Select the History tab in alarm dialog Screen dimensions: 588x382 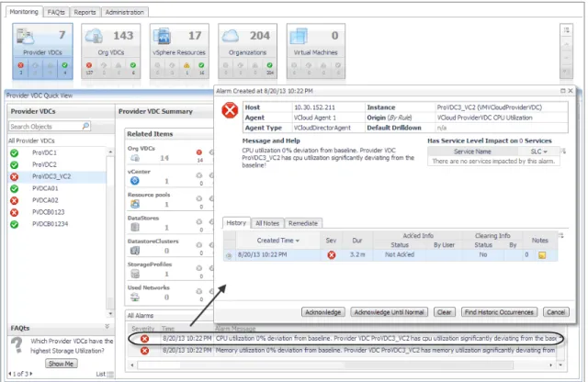click(x=236, y=222)
